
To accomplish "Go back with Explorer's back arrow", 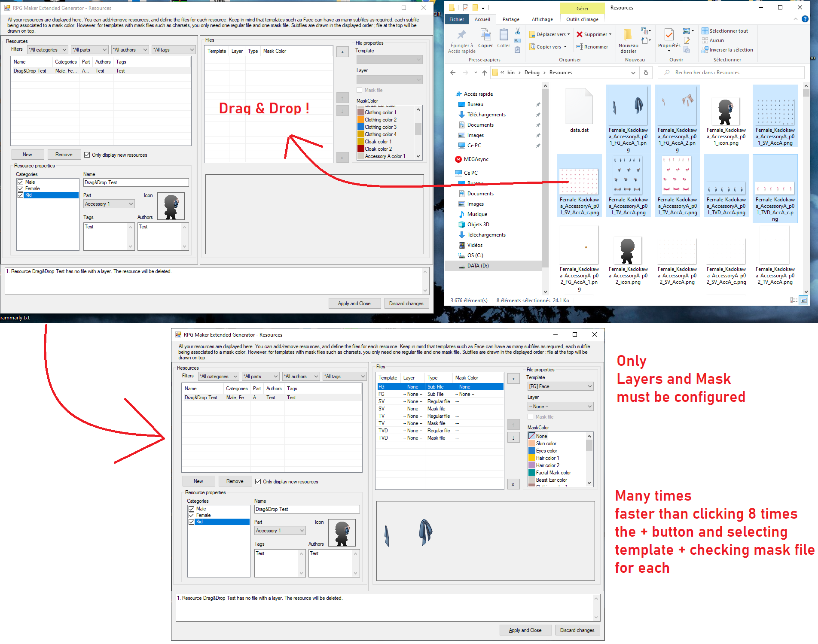I will 453,73.
